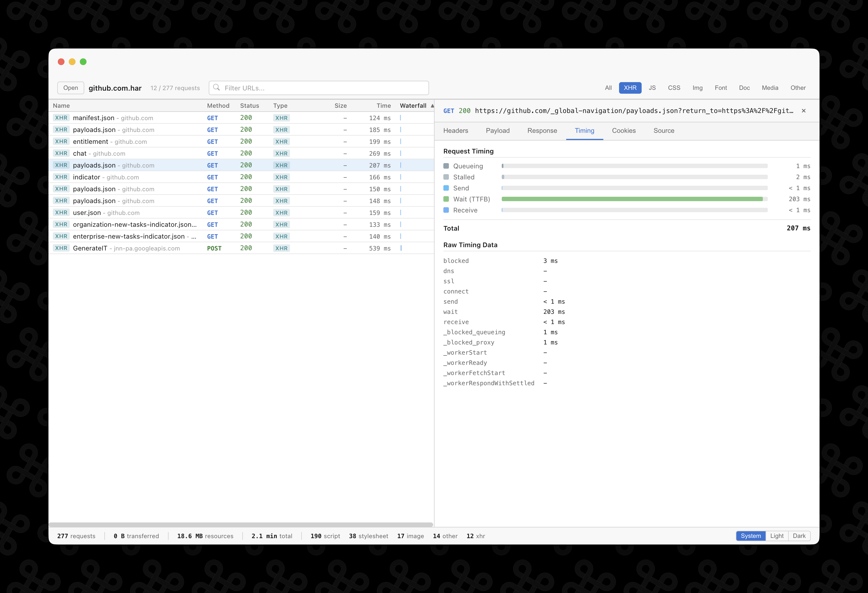Click the XHR type badge in chat row
The width and height of the screenshot is (868, 593).
click(281, 153)
